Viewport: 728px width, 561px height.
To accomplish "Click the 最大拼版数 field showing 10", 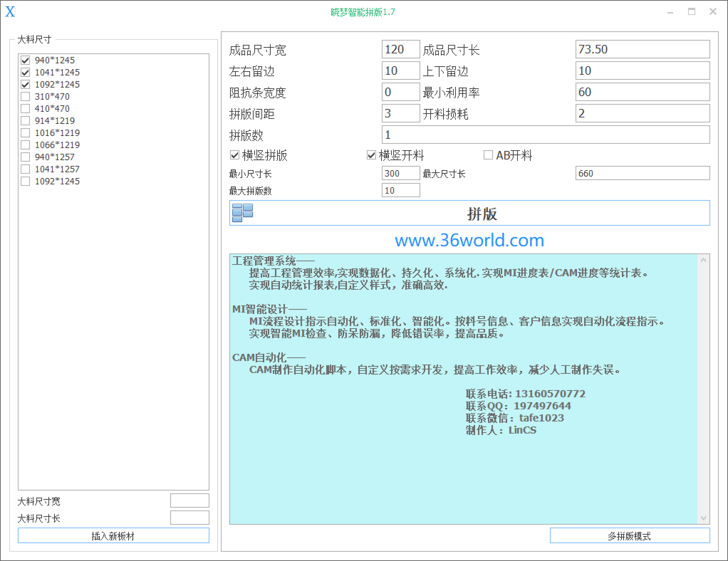I will tap(401, 190).
